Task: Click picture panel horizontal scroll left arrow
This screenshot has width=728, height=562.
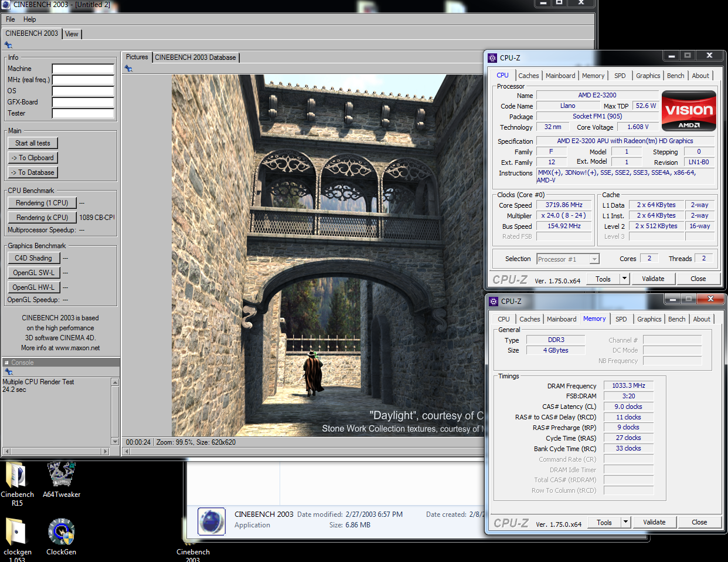Action: pos(127,452)
